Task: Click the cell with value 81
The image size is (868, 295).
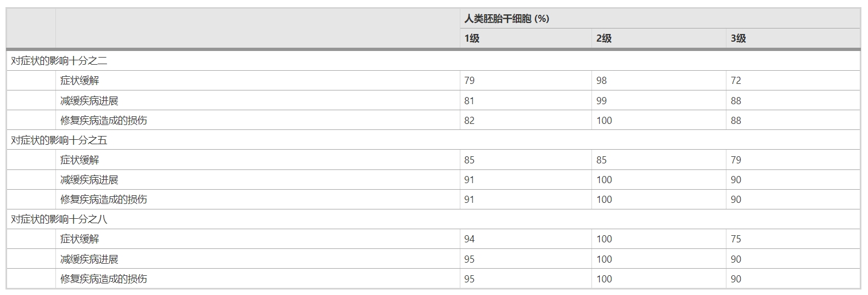Action: click(x=469, y=101)
